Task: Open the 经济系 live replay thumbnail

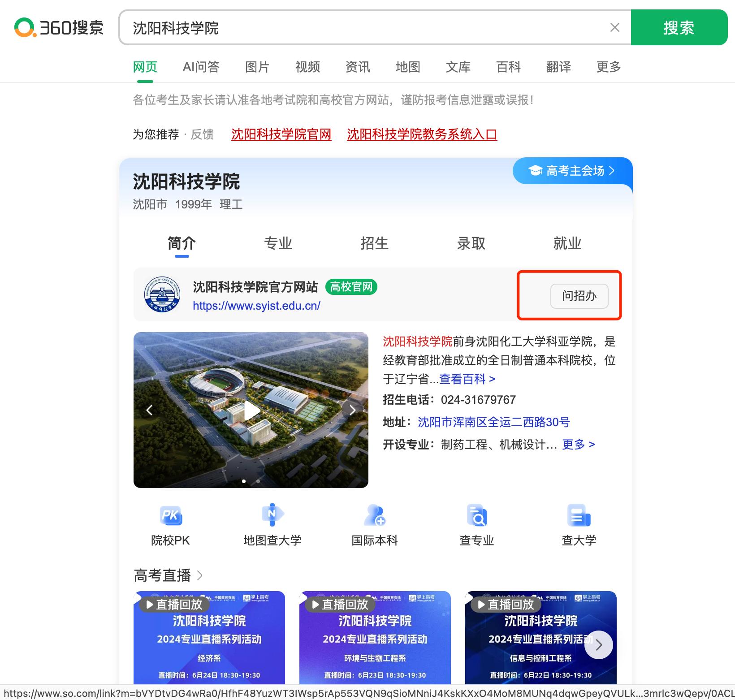Action: (209, 637)
